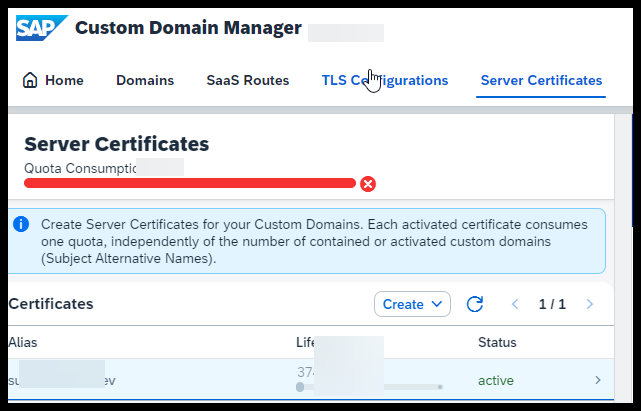
Task: Click the 1 / 1 page indicator
Action: pyautogui.click(x=552, y=304)
